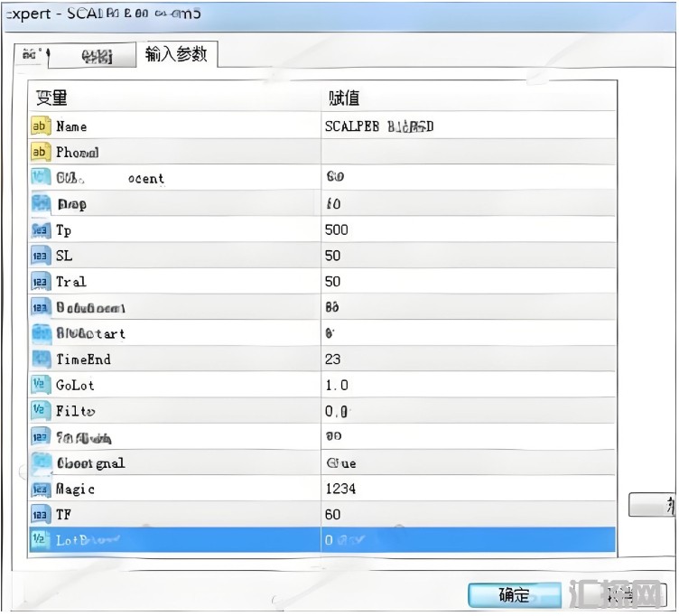
Task: Click the partially visible button right of TF row
Action: [x=652, y=505]
